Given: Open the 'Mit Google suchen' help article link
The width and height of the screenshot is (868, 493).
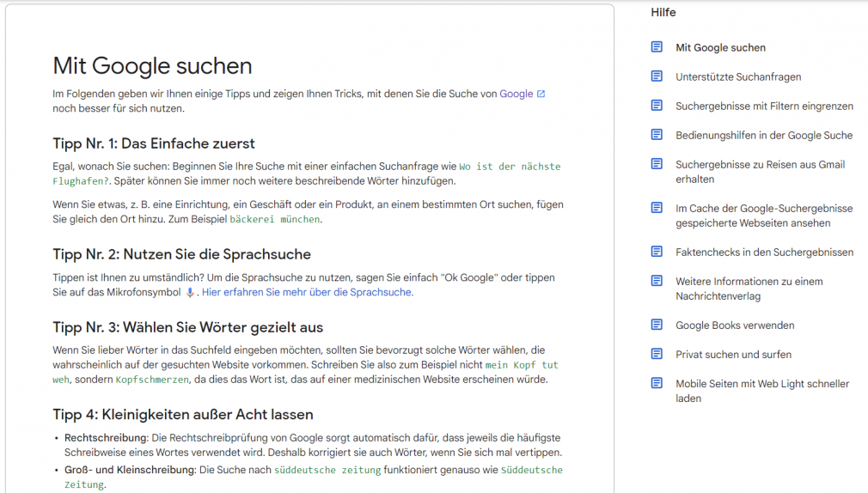Looking at the screenshot, I should [x=720, y=47].
